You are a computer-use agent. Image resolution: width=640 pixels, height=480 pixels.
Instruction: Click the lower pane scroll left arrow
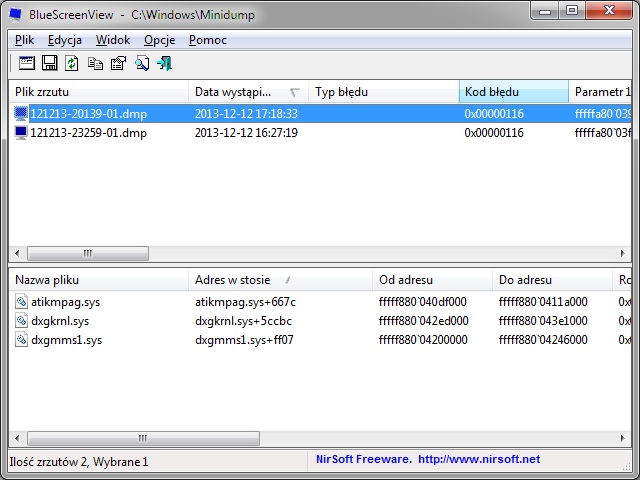point(17,438)
